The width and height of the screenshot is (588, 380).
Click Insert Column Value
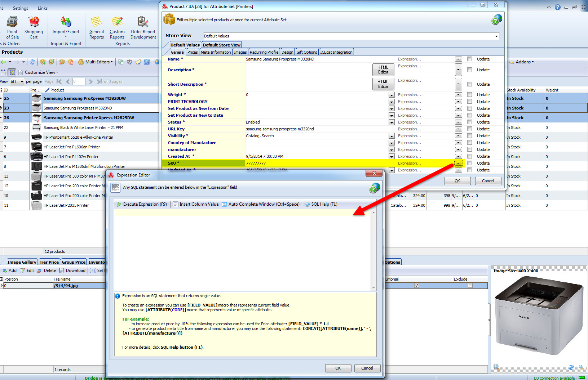[x=196, y=204]
